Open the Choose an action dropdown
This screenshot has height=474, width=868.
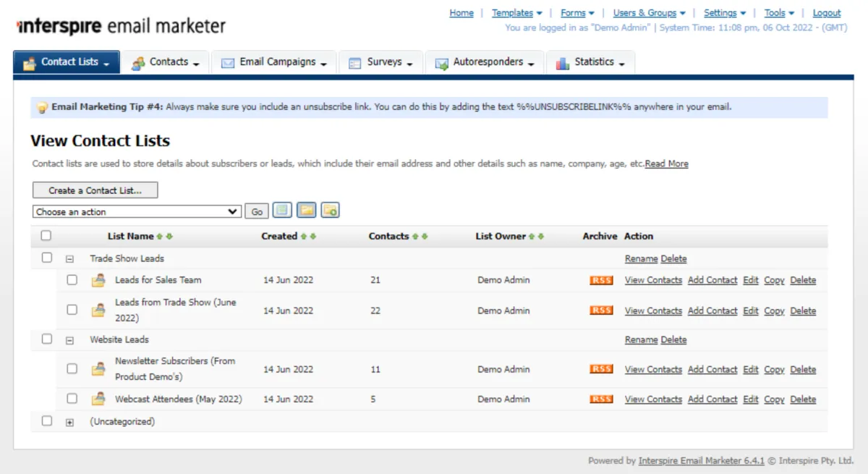pos(136,211)
